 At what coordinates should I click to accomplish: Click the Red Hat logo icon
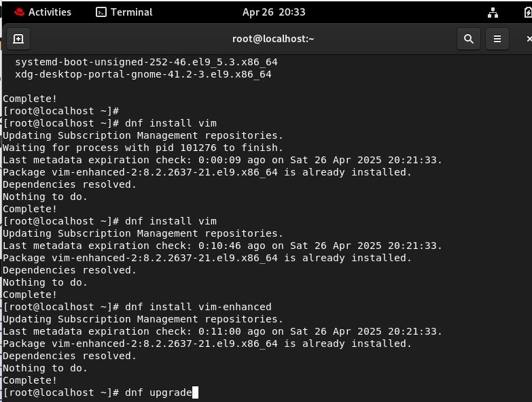click(19, 12)
